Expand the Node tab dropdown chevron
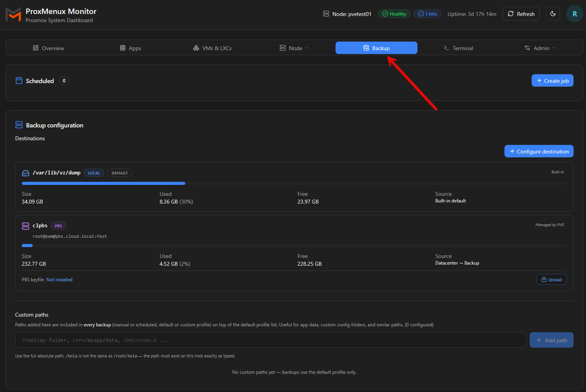The height and width of the screenshot is (392, 586). click(307, 48)
